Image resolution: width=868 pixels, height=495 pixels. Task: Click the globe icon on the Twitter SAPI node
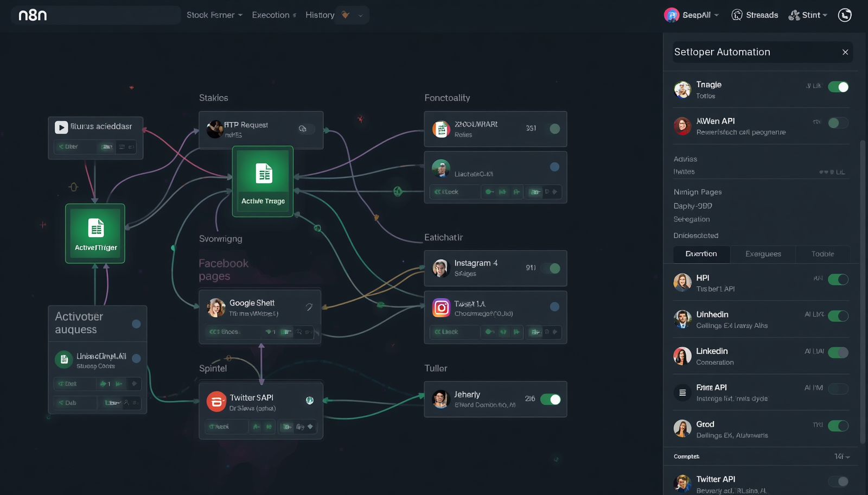coord(310,401)
